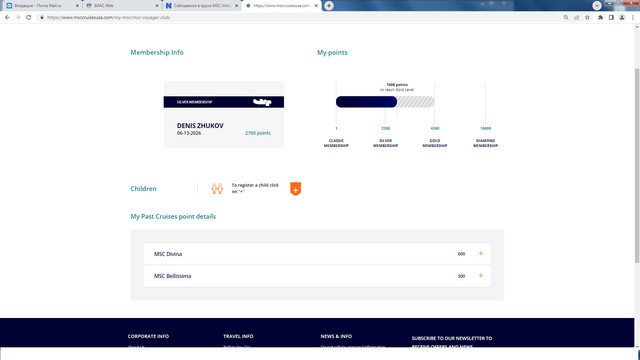Click the My points heading
Image resolution: width=640 pixels, height=360 pixels.
pyautogui.click(x=332, y=52)
